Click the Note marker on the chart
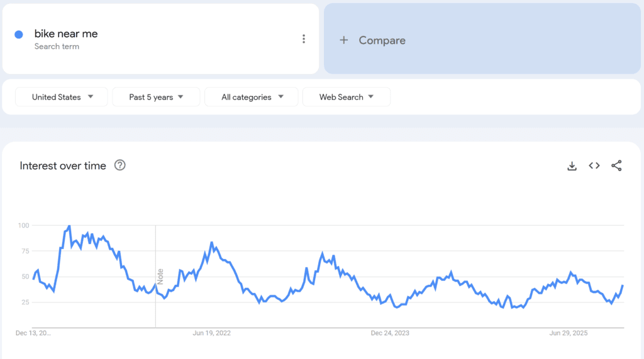 [160, 277]
